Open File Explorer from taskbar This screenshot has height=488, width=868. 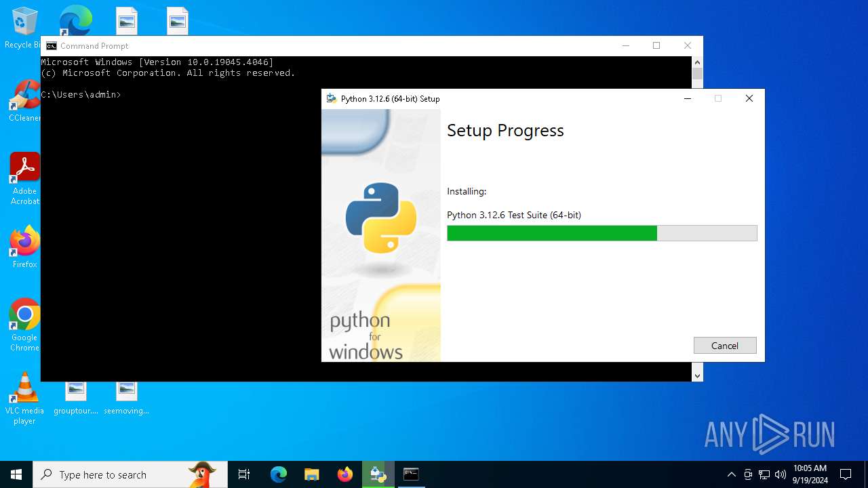click(x=312, y=474)
